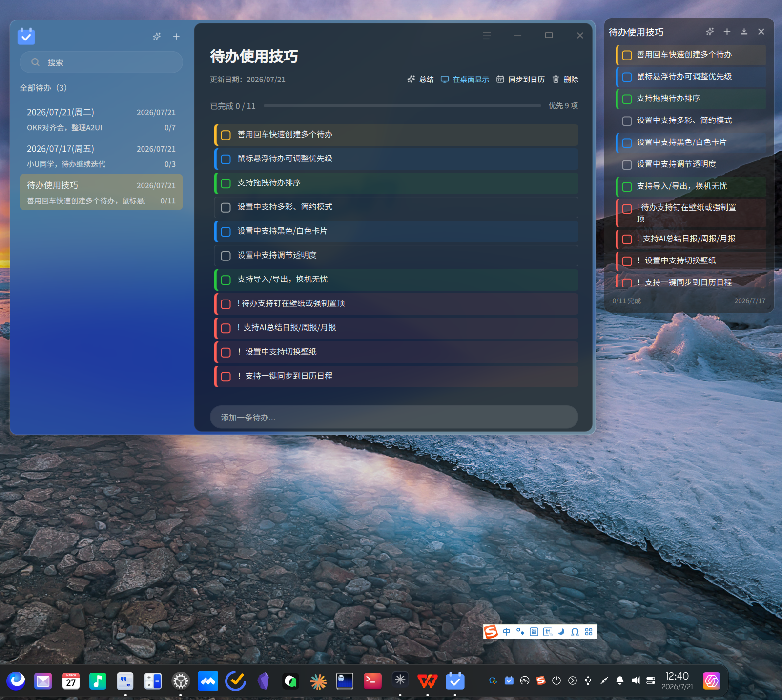Check 设置中支持切换壁纸 in main window
This screenshot has width=782, height=700.
pyautogui.click(x=226, y=352)
